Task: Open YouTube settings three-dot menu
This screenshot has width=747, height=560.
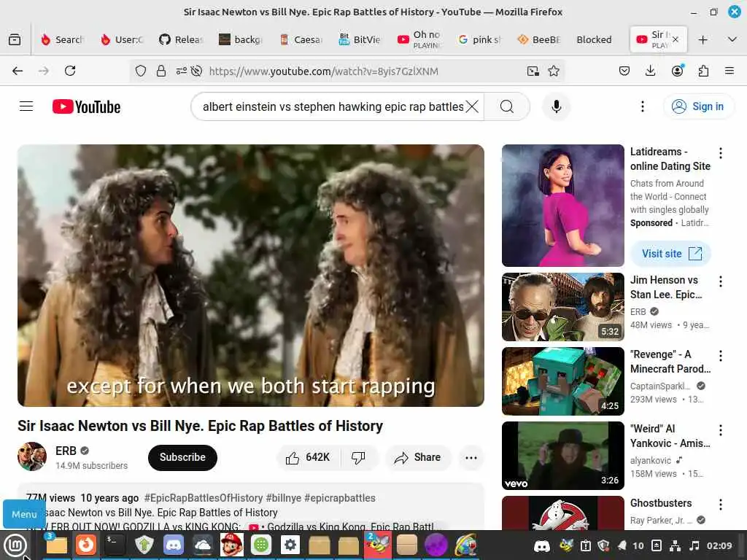Action: 642,106
